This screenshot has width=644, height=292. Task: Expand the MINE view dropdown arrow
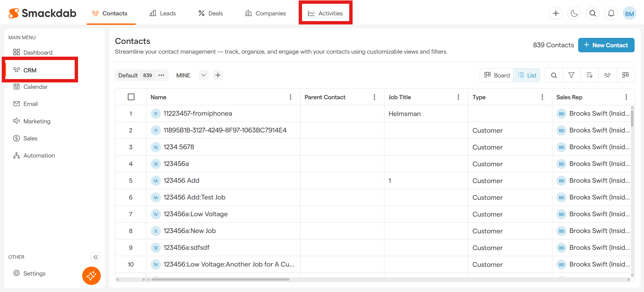203,75
